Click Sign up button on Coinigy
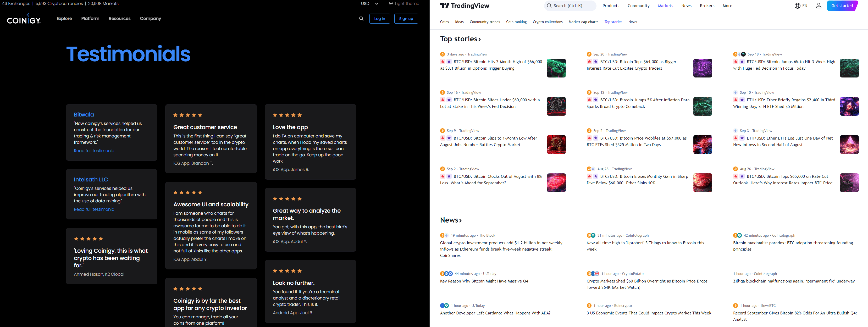The width and height of the screenshot is (868, 327). 406,19
